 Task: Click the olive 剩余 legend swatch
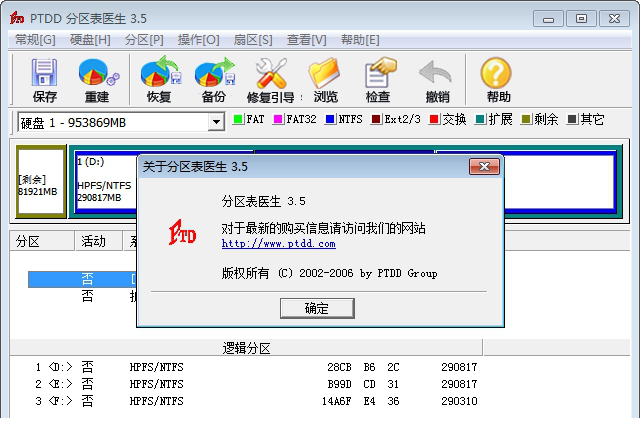pyautogui.click(x=526, y=119)
